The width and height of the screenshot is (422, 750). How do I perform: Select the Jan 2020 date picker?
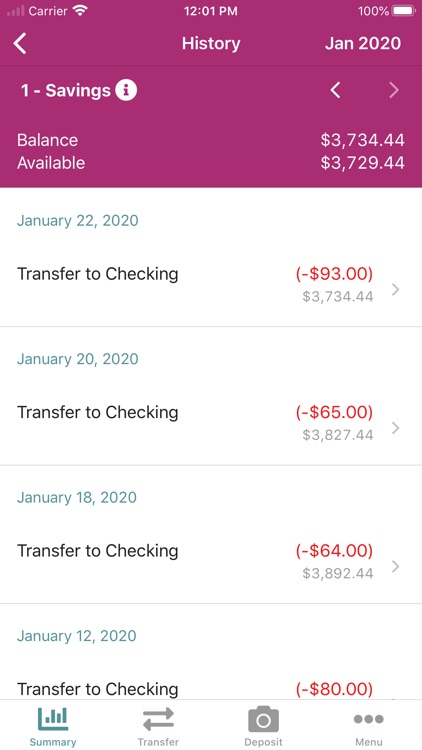coord(363,44)
